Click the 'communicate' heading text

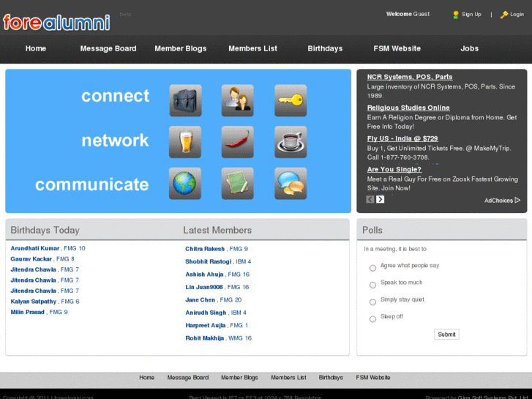92,184
